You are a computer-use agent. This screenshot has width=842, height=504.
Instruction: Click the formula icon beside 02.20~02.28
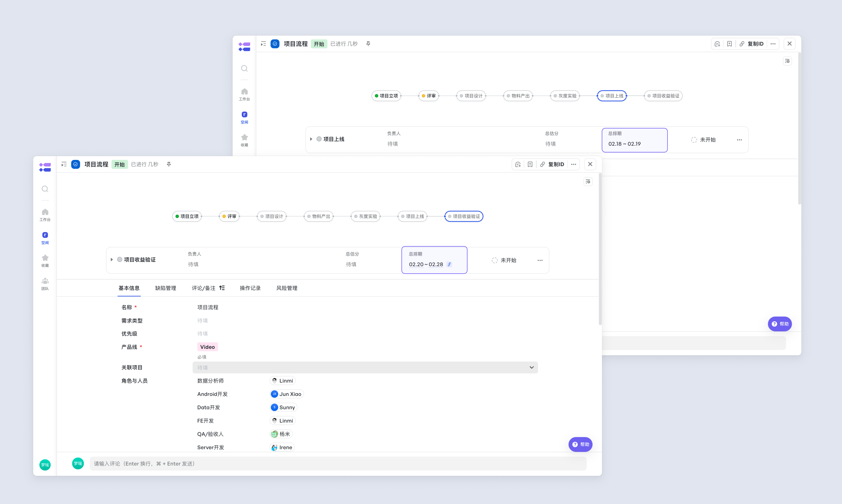coord(449,264)
